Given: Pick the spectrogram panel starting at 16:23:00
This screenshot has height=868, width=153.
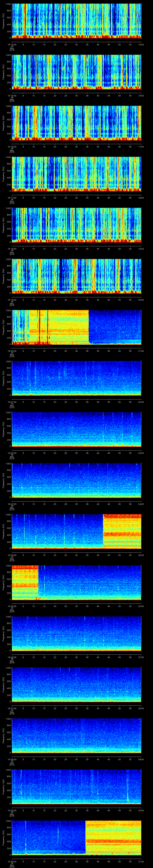Looking at the screenshot, I should tap(77, 480).
